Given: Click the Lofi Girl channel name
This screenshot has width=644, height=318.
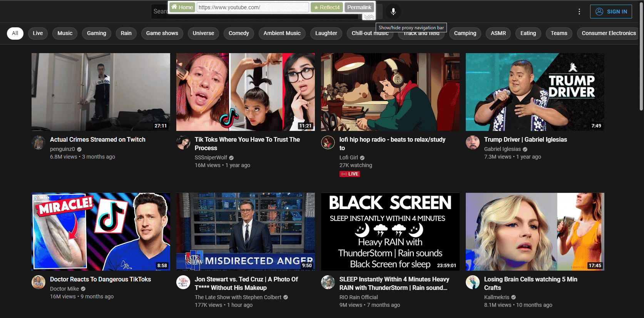Looking at the screenshot, I should [x=349, y=157].
